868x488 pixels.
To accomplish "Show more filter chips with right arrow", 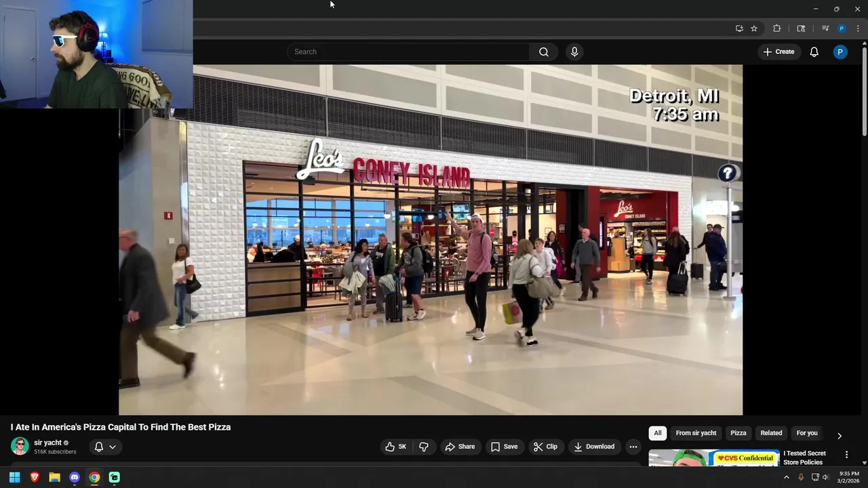I will (840, 436).
